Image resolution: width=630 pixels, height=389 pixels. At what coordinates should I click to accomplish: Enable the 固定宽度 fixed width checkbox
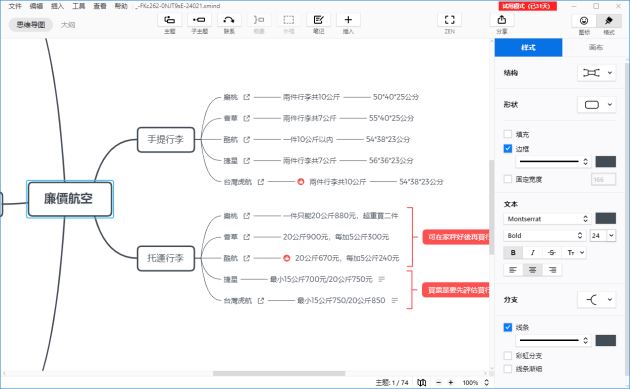(x=508, y=179)
